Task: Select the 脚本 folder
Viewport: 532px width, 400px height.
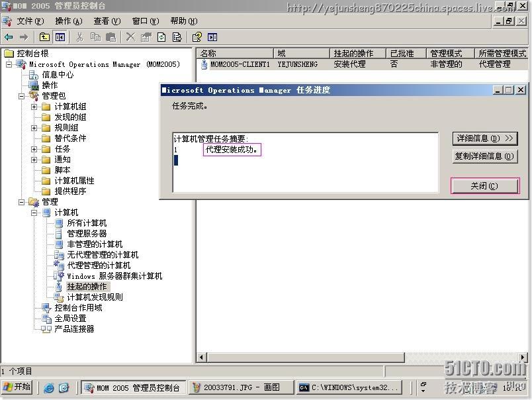Action: click(x=62, y=170)
